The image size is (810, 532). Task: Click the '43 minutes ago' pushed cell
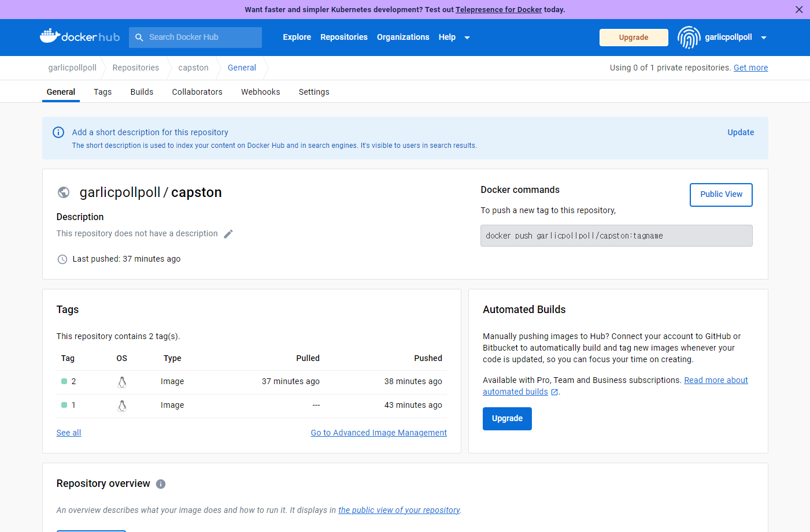tap(413, 405)
